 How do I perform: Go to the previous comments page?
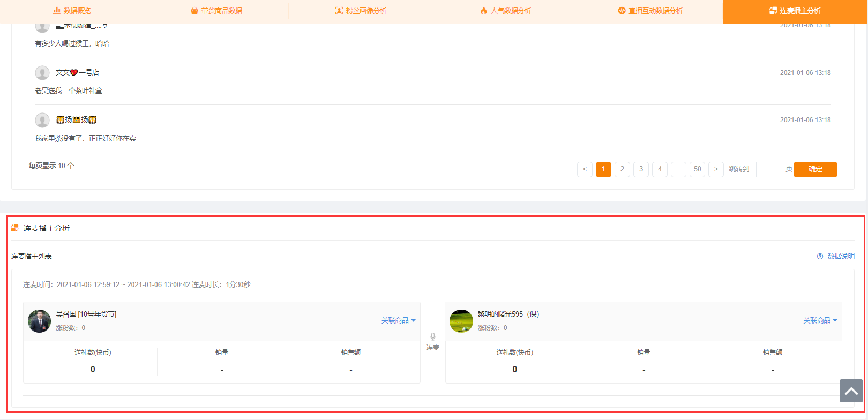[x=585, y=169]
